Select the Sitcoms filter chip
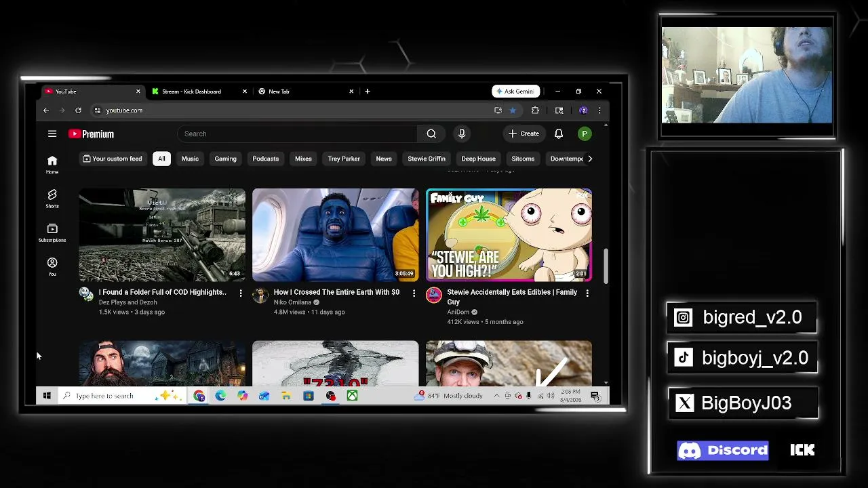 tap(523, 159)
